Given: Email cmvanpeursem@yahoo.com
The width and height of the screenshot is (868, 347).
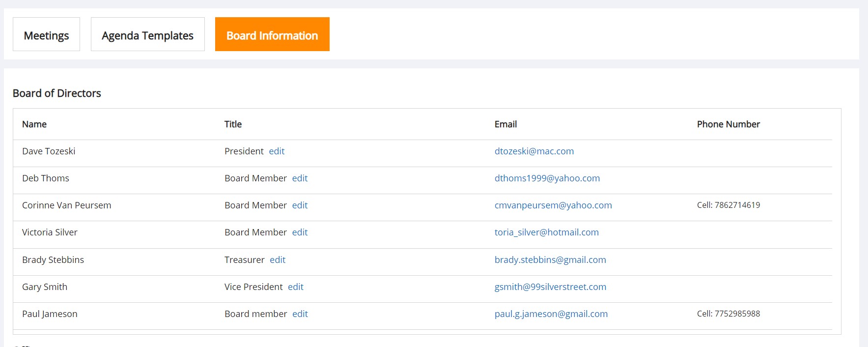Looking at the screenshot, I should point(553,205).
